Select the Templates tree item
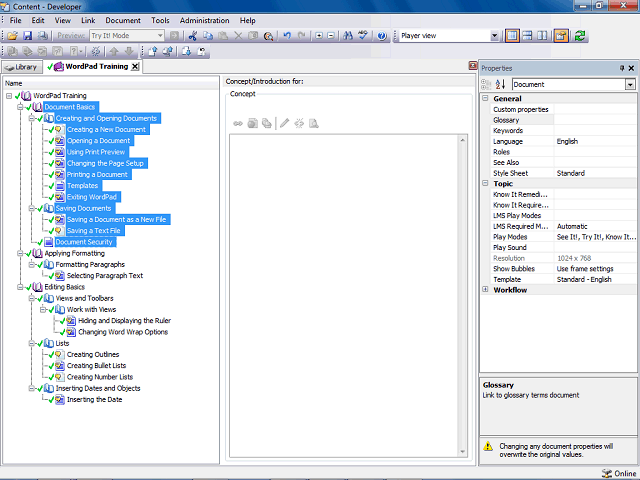Screen dimensions: 640x480 click(x=82, y=186)
